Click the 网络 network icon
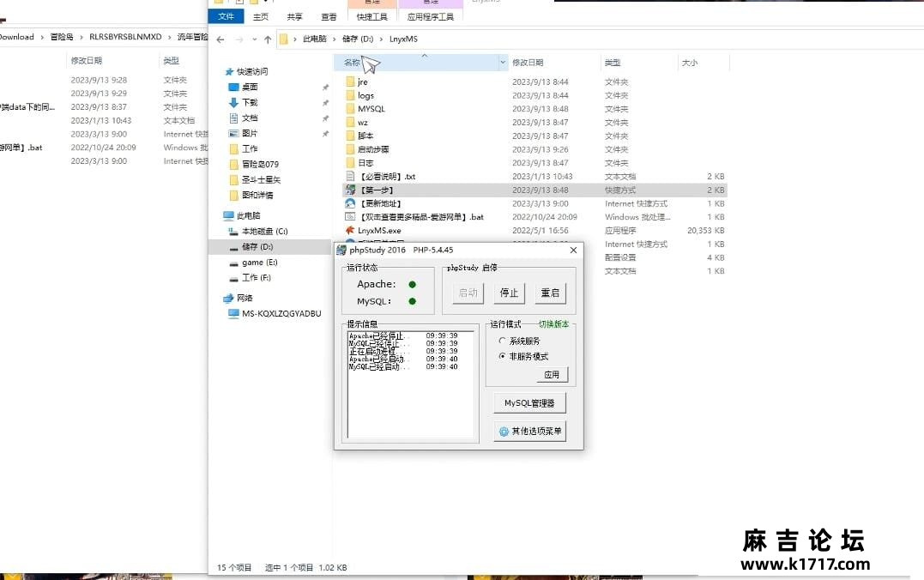This screenshot has height=580, width=924. (229, 299)
